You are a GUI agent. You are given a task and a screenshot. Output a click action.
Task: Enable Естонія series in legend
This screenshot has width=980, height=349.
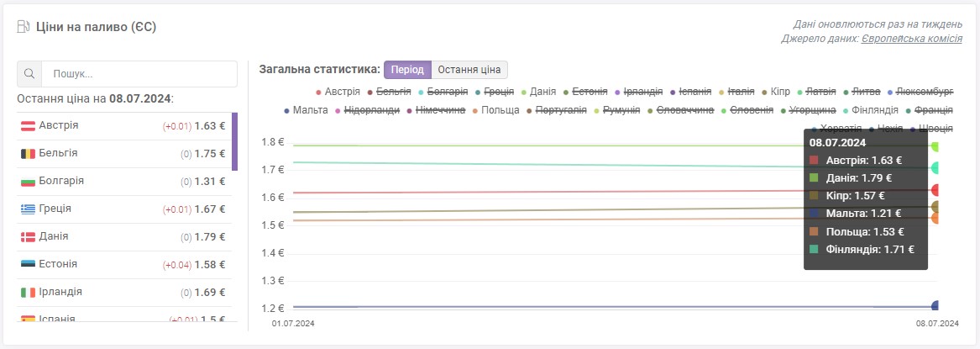585,92
